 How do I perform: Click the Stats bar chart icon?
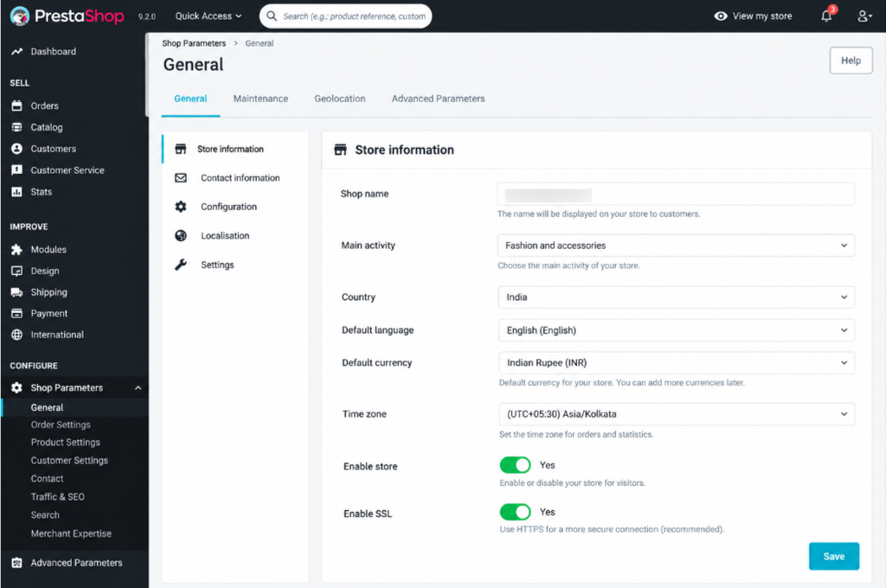[17, 192]
